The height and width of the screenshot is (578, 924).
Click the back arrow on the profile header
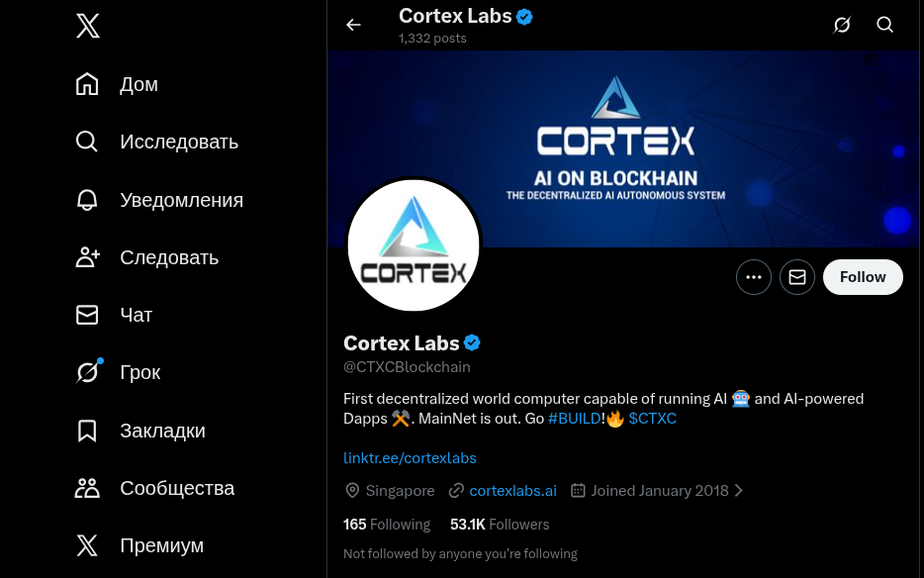coord(353,24)
